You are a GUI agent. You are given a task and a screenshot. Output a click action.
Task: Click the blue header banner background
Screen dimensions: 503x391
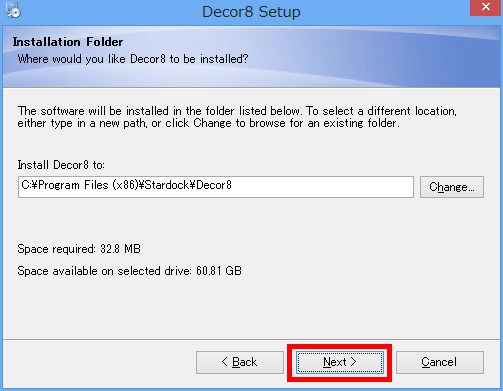pyautogui.click(x=367, y=57)
